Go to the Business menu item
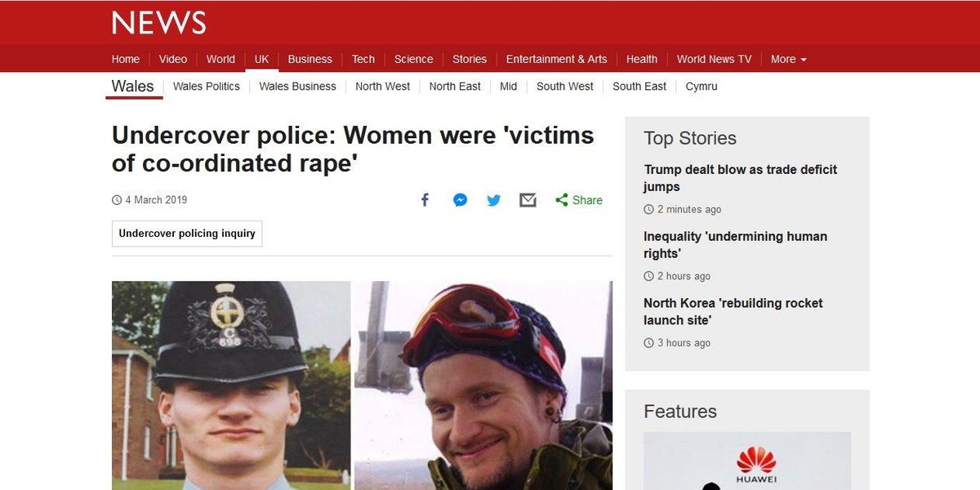The height and width of the screenshot is (490, 980). 310,59
